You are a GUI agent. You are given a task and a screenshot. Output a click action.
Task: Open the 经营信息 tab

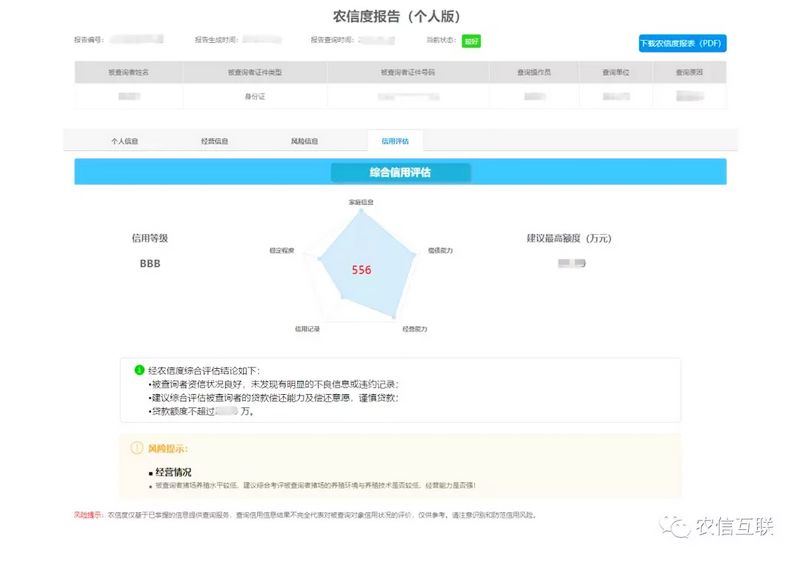pyautogui.click(x=214, y=141)
